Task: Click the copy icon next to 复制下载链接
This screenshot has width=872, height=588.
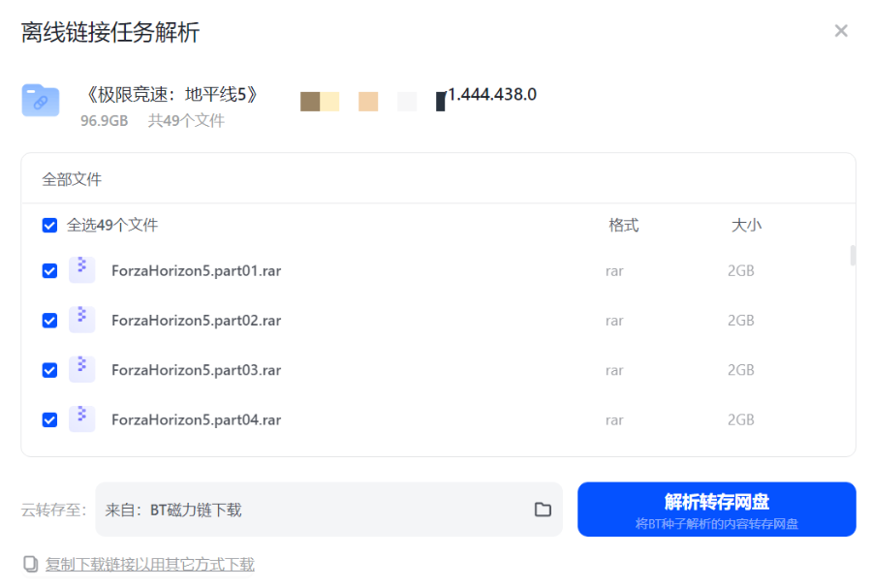Action: 31,564
